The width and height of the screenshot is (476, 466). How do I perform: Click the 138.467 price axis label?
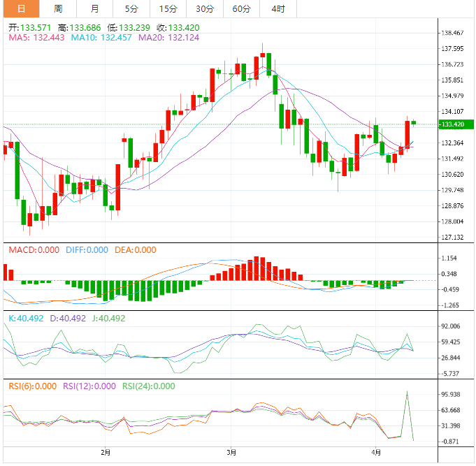pyautogui.click(x=452, y=33)
